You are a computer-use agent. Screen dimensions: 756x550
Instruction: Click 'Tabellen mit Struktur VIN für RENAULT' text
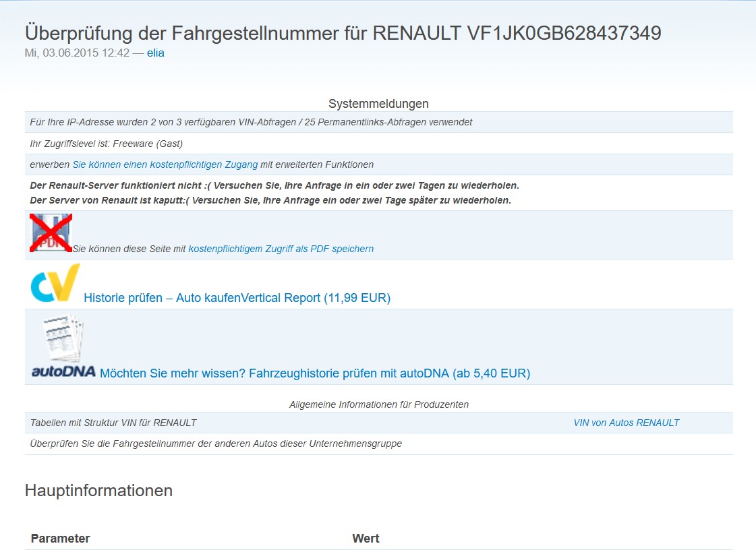pos(113,423)
